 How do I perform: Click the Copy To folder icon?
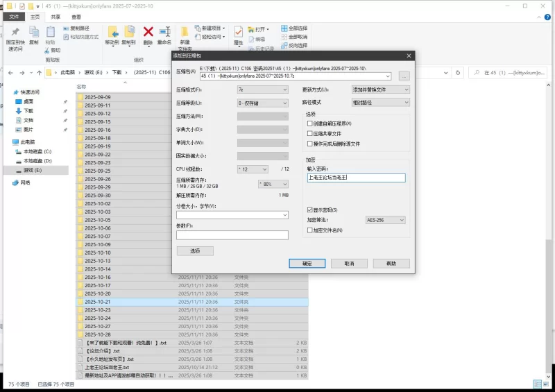coord(129,32)
